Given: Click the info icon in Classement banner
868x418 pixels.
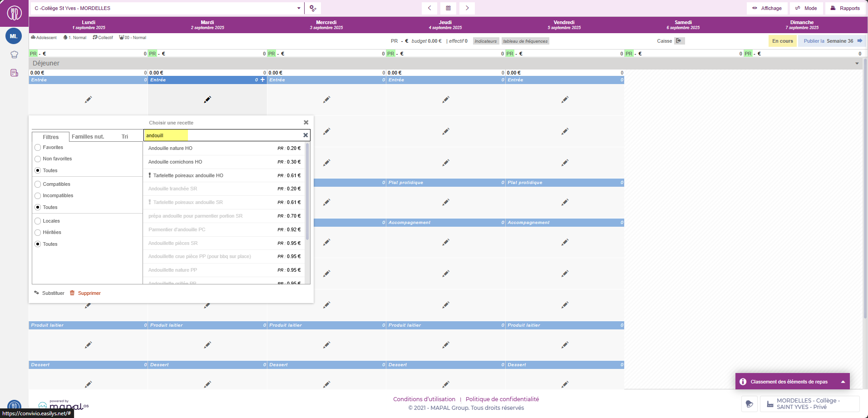Looking at the screenshot, I should click(743, 382).
